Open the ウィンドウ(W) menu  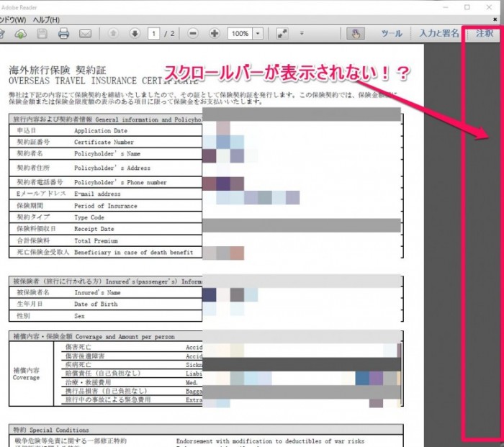(x=13, y=19)
